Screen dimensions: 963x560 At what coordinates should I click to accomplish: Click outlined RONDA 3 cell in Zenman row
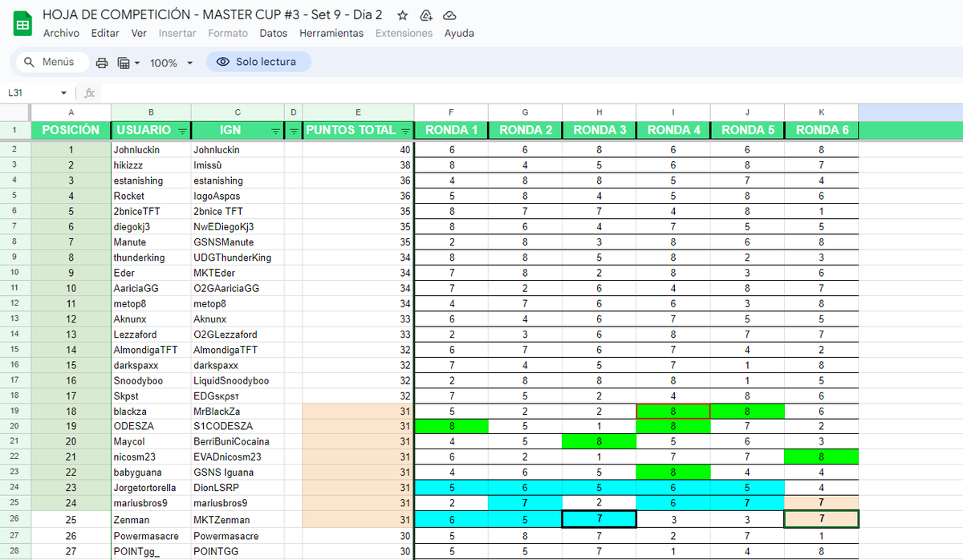click(599, 520)
